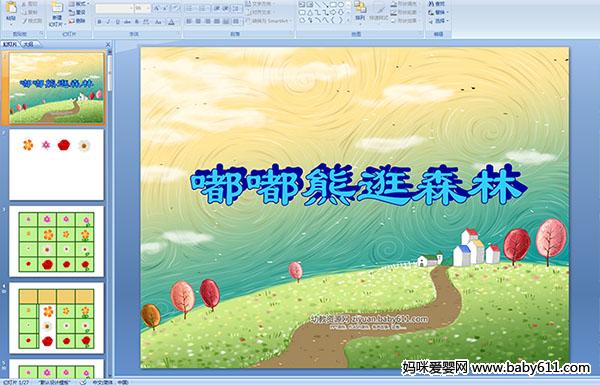Toggle italic formatting
This screenshot has width=600, height=385.
point(108,22)
